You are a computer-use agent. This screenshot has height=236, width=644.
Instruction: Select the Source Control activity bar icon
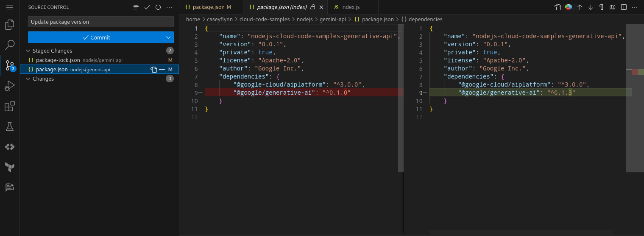pyautogui.click(x=10, y=65)
